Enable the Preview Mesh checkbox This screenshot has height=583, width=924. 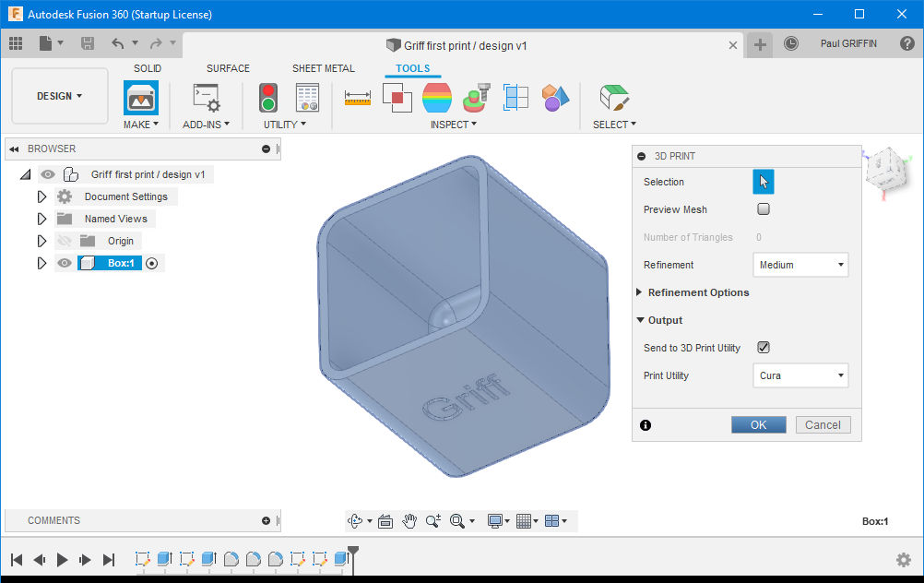pyautogui.click(x=764, y=209)
